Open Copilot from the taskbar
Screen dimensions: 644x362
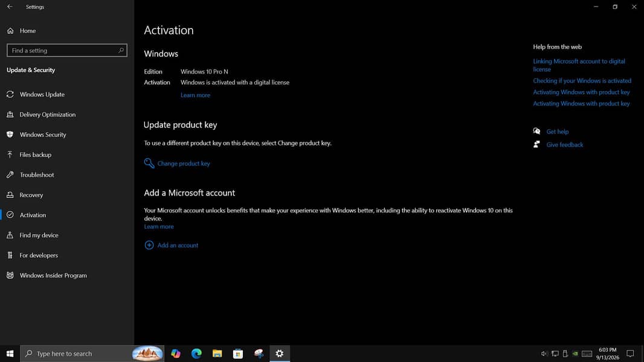click(x=176, y=354)
